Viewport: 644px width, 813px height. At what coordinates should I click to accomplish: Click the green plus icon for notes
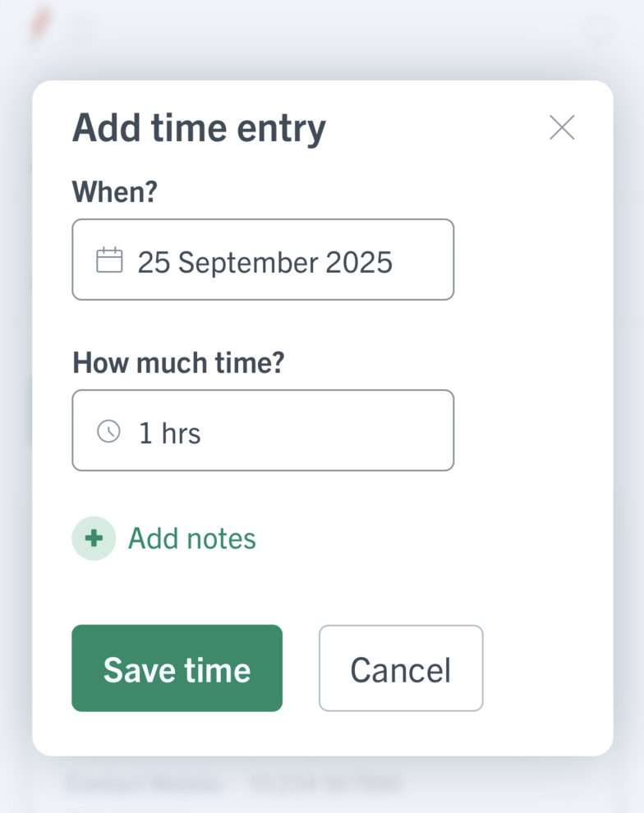click(94, 538)
